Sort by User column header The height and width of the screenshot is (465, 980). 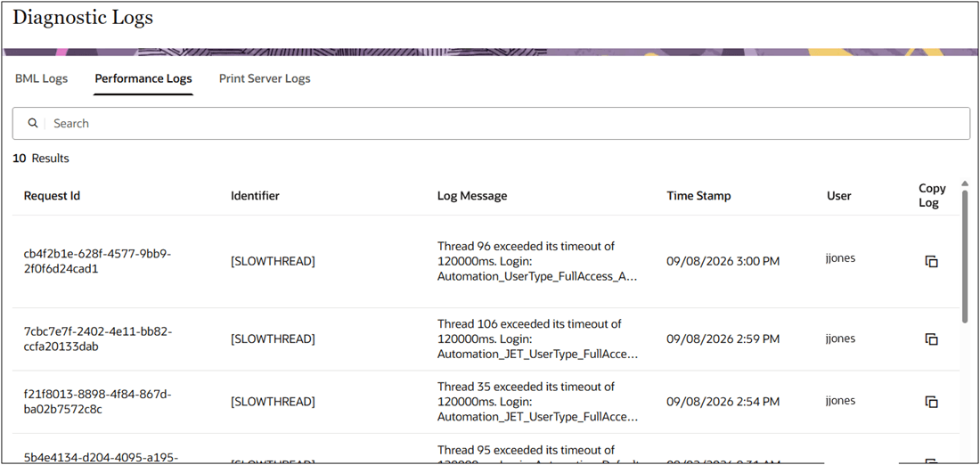click(838, 196)
